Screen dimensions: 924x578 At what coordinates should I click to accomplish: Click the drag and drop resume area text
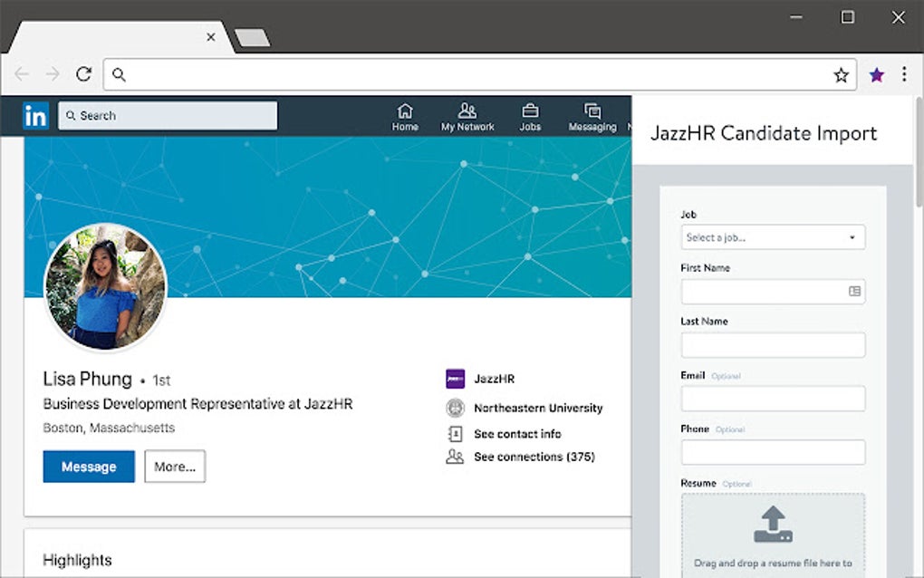(773, 564)
